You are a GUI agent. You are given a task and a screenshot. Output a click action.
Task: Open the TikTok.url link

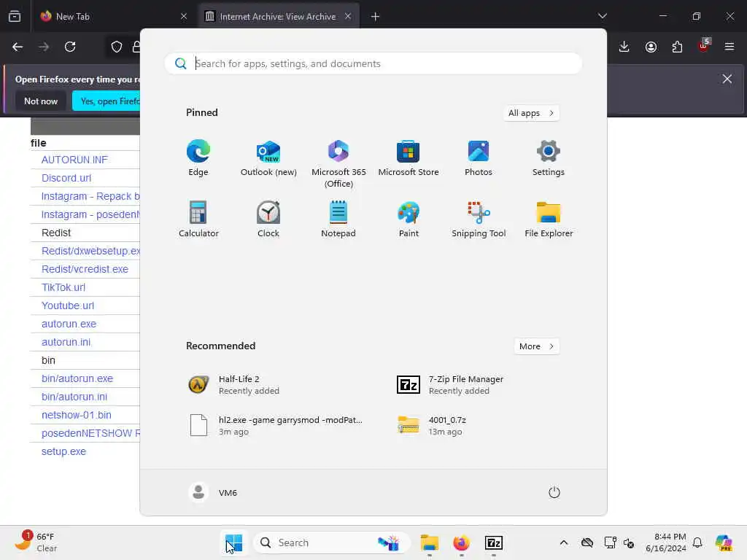coord(63,287)
